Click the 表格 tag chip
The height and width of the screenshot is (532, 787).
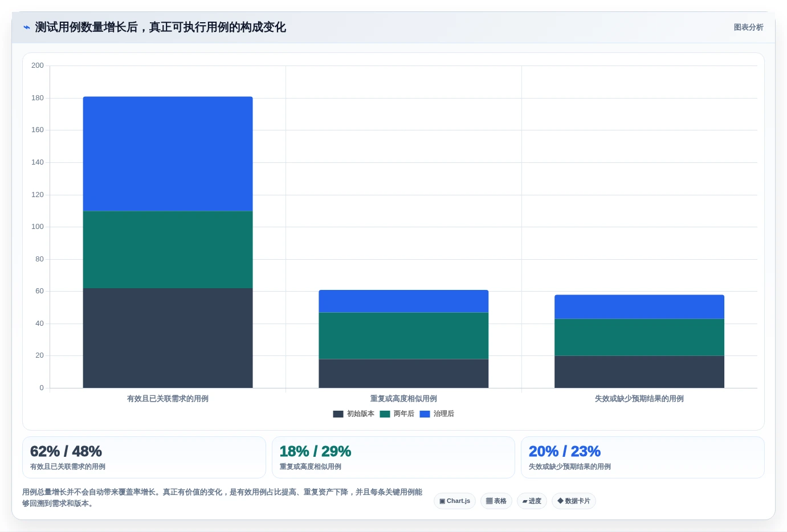[x=496, y=501]
